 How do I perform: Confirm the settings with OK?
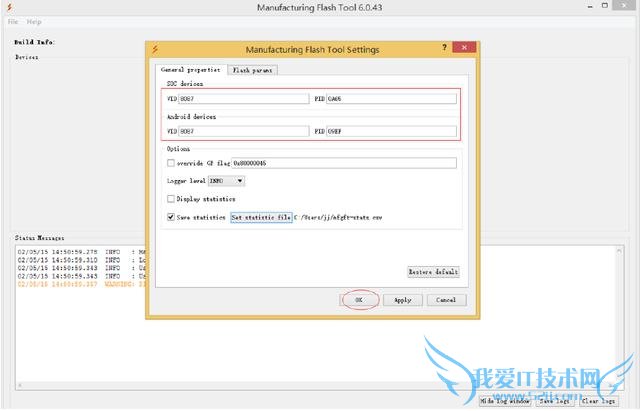[x=359, y=300]
